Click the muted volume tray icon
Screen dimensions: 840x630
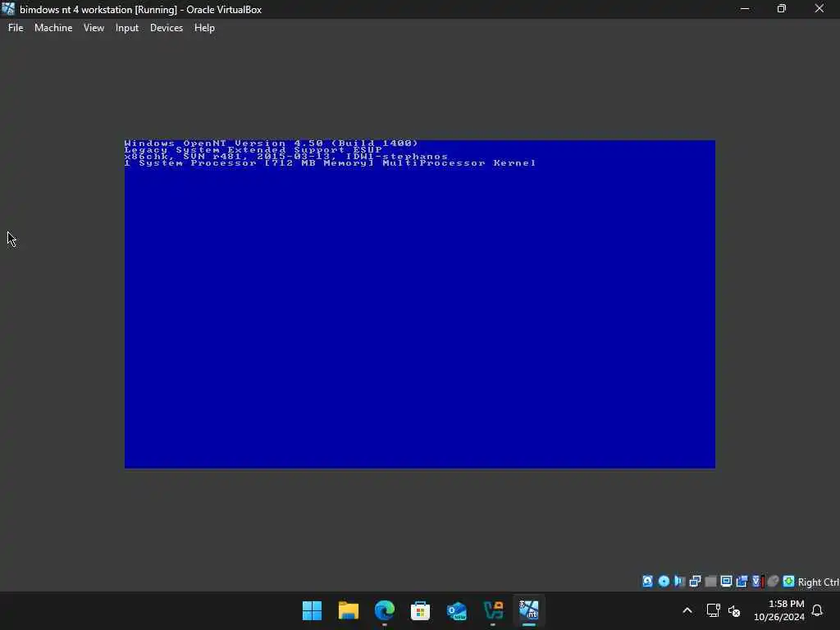click(734, 610)
